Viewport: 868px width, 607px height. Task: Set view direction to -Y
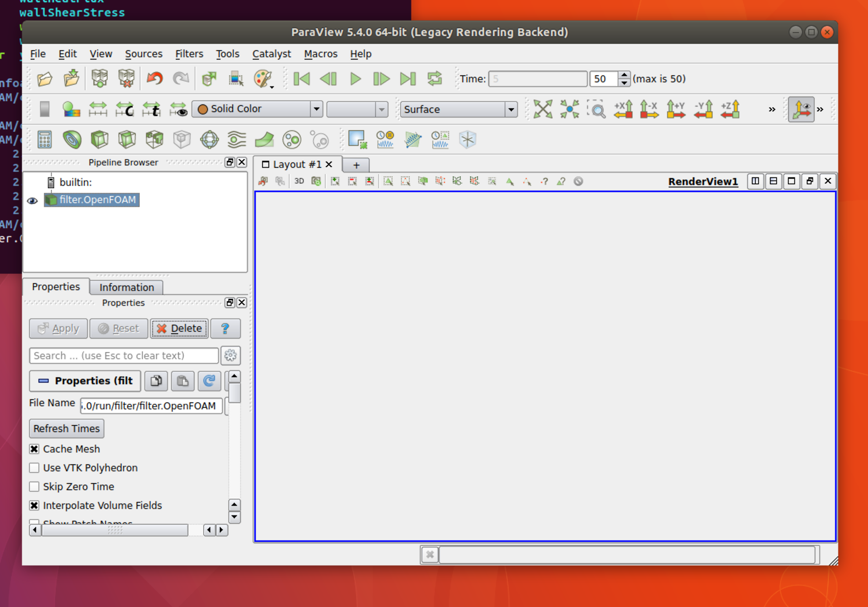click(703, 109)
